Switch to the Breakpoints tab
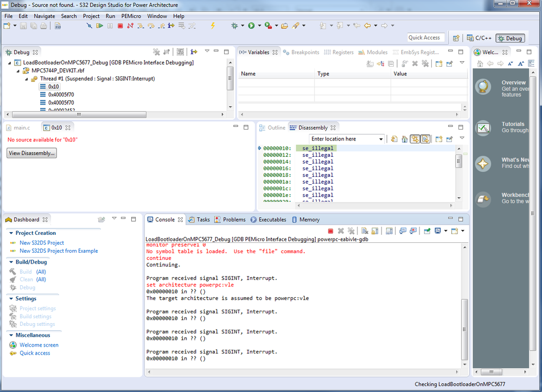This screenshot has width=542, height=392. [x=301, y=52]
